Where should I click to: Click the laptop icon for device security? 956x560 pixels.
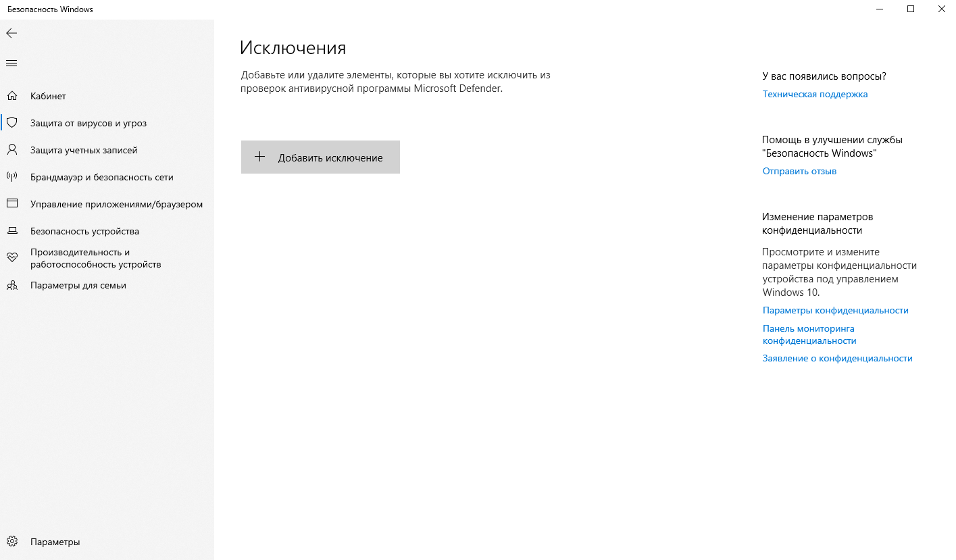[x=11, y=231]
